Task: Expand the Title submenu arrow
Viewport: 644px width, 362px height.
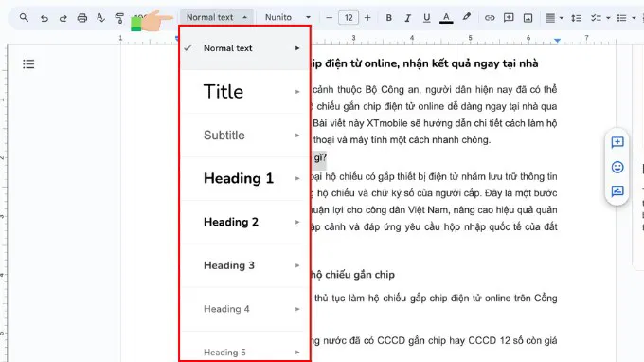Action: (297, 92)
